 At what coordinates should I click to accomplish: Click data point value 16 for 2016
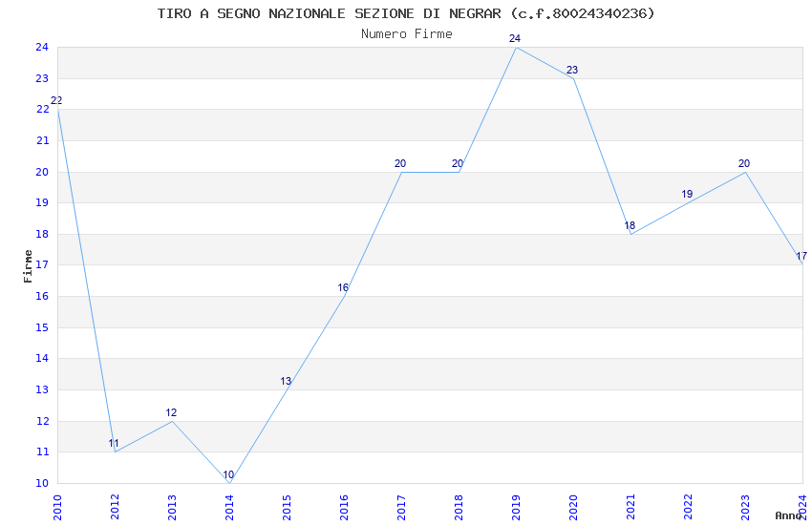click(x=343, y=287)
